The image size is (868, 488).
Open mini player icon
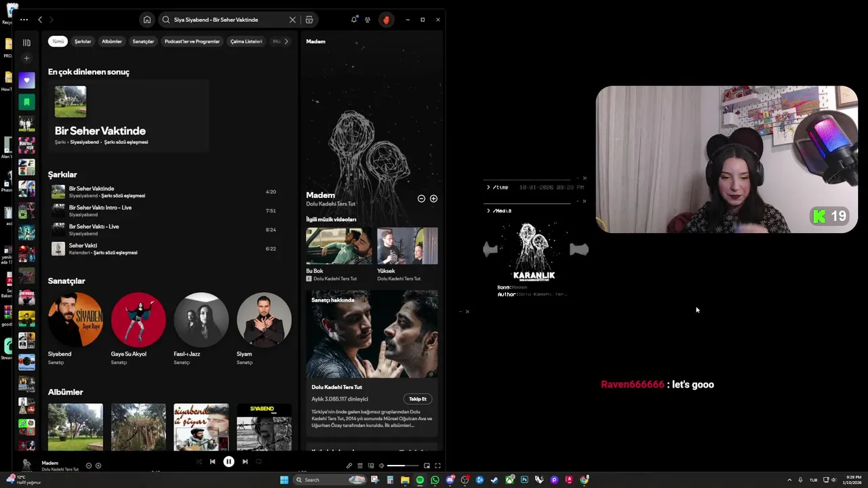tap(427, 466)
